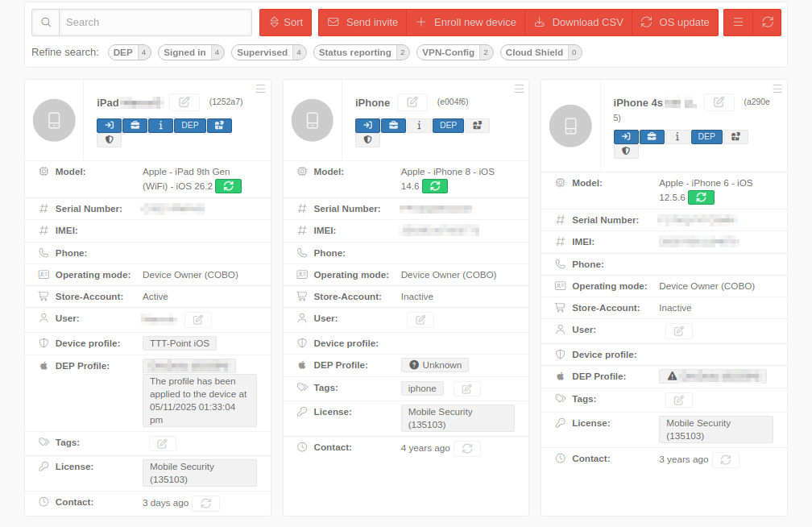Click the briefcase icon on the iPhone 8 card
Viewport: 812px width, 527px height.
point(393,125)
